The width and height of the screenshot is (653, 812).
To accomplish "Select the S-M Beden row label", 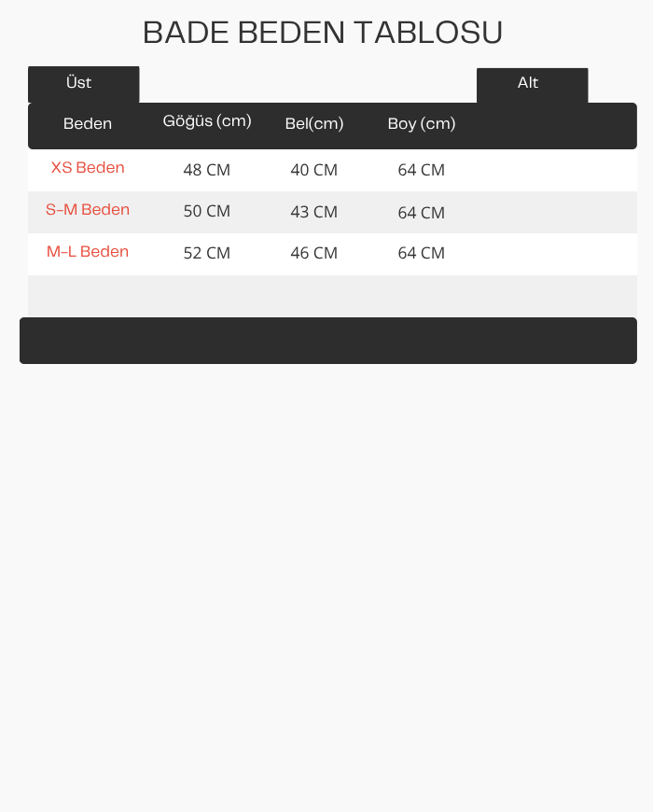I will pyautogui.click(x=88, y=210).
